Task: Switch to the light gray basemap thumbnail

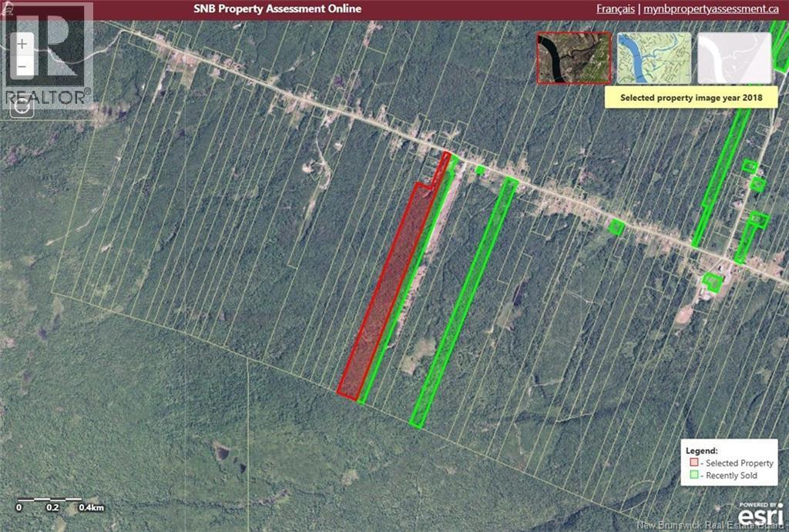Action: pyautogui.click(x=734, y=58)
